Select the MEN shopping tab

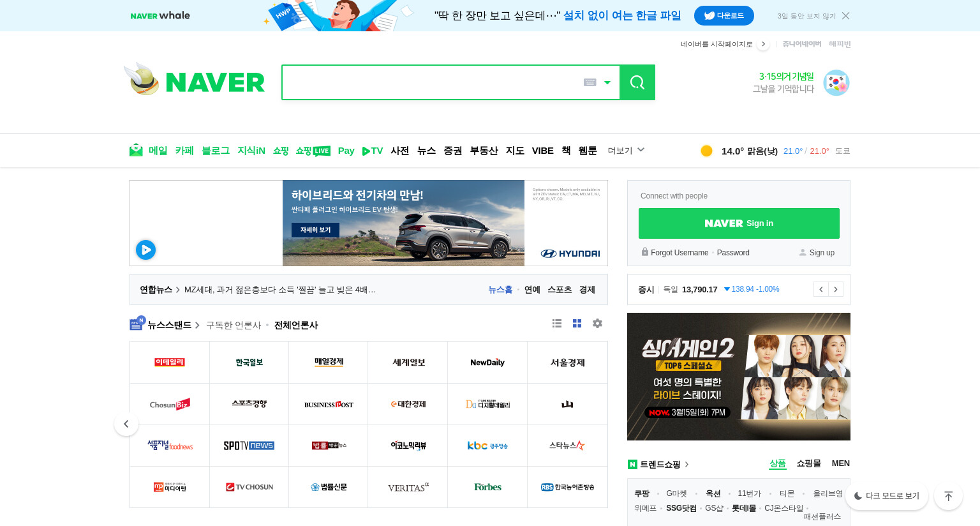point(840,463)
